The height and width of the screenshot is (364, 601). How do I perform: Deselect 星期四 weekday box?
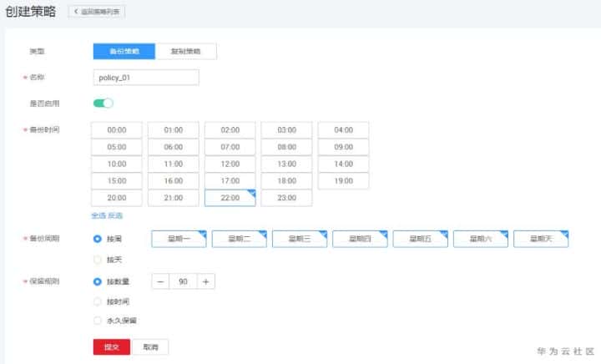[360, 239]
